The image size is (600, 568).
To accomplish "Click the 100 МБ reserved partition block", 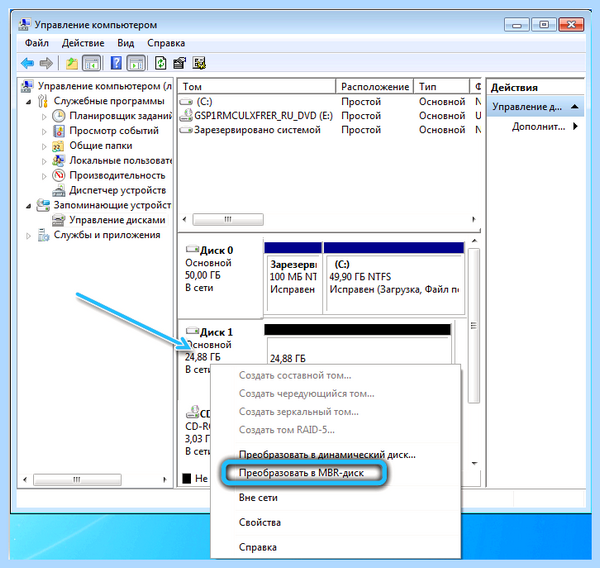I will click(x=293, y=278).
